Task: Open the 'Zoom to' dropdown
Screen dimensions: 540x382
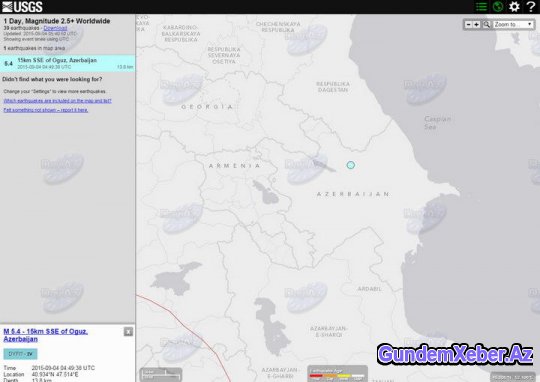Action: tap(513, 24)
